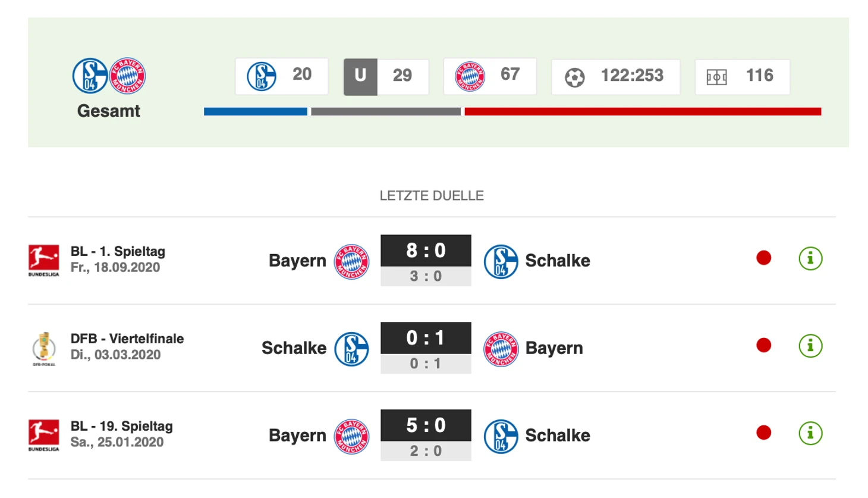
Task: Open info for the DFB Viertelfinale match
Action: (x=810, y=346)
